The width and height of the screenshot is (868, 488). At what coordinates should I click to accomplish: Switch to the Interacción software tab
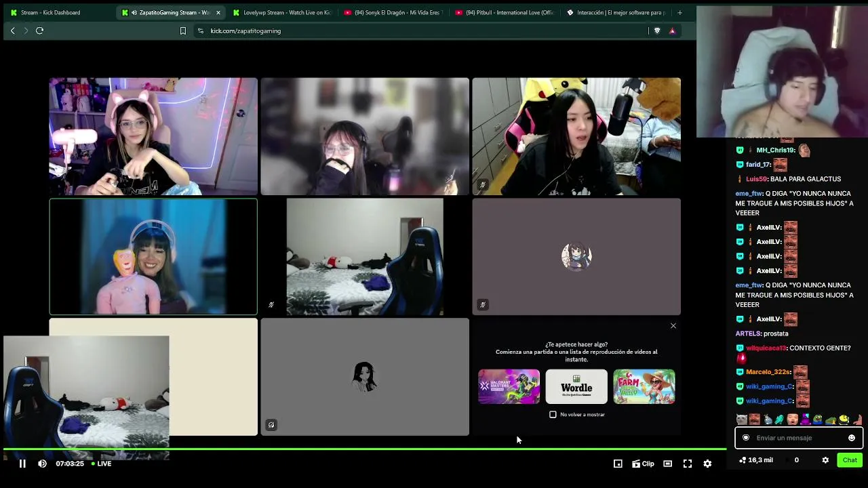[x=616, y=12]
